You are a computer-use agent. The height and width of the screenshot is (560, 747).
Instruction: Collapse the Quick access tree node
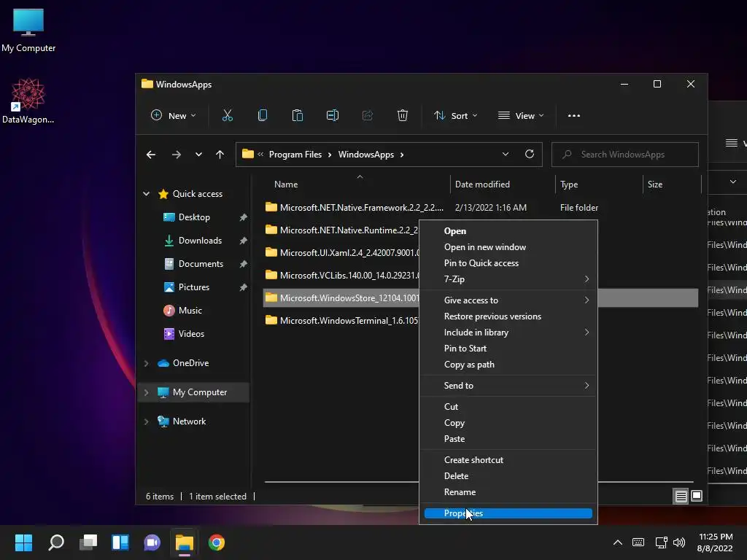146,194
